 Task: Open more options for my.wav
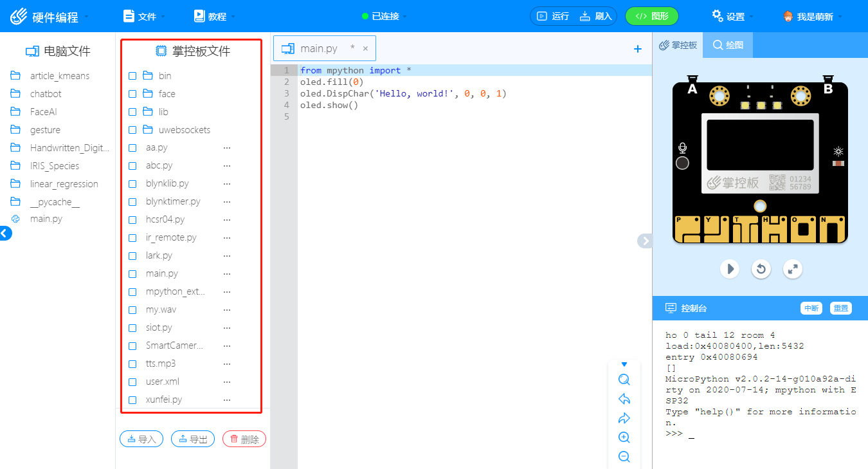226,310
